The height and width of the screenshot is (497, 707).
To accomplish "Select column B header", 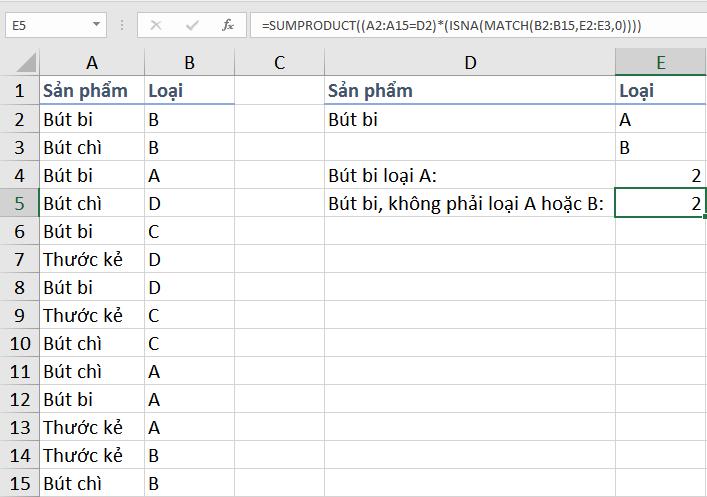I will click(x=189, y=63).
